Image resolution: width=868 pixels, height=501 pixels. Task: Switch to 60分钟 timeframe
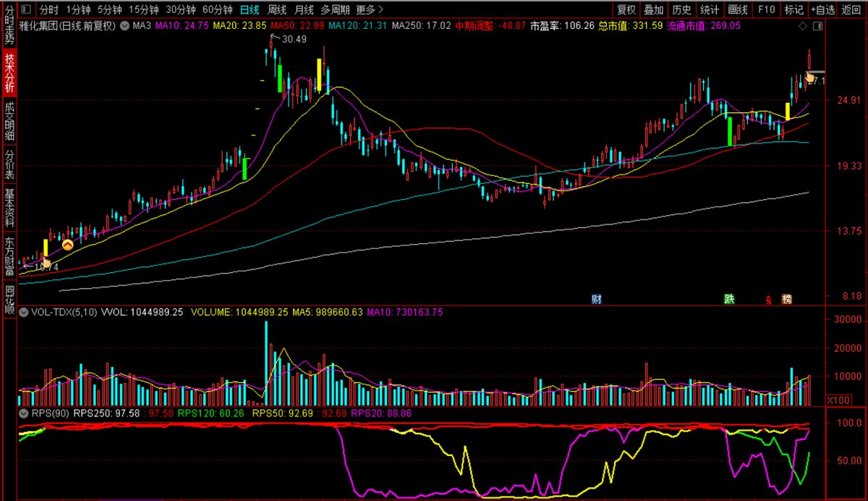pos(218,9)
